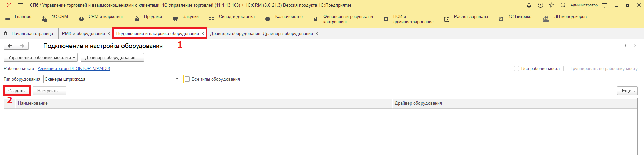Toggle 'Группировать по рабочему месту' checkbox

(566, 69)
